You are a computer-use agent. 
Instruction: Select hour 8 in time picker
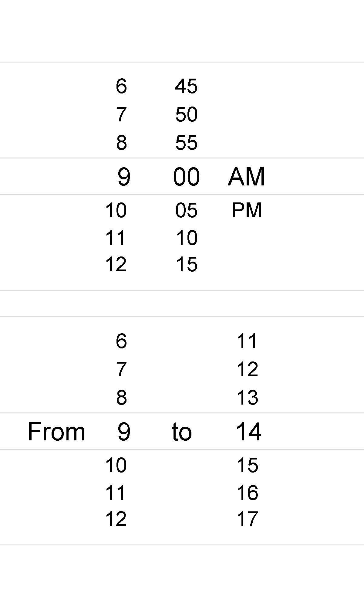(x=121, y=142)
